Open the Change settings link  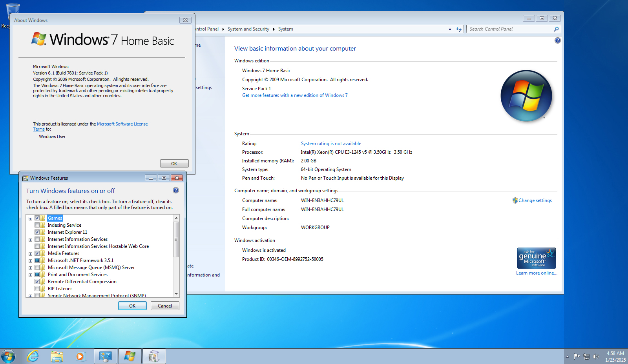(x=535, y=200)
